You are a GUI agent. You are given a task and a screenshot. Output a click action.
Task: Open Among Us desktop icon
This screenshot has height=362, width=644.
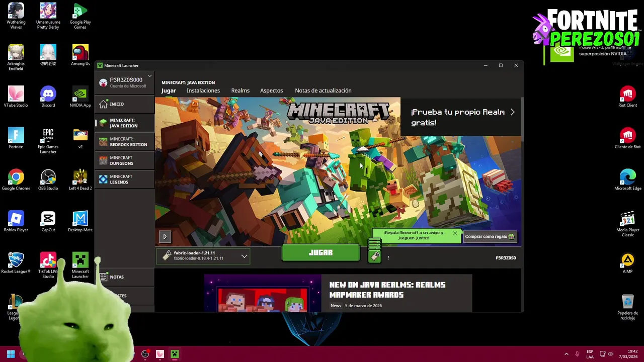pyautogui.click(x=80, y=55)
